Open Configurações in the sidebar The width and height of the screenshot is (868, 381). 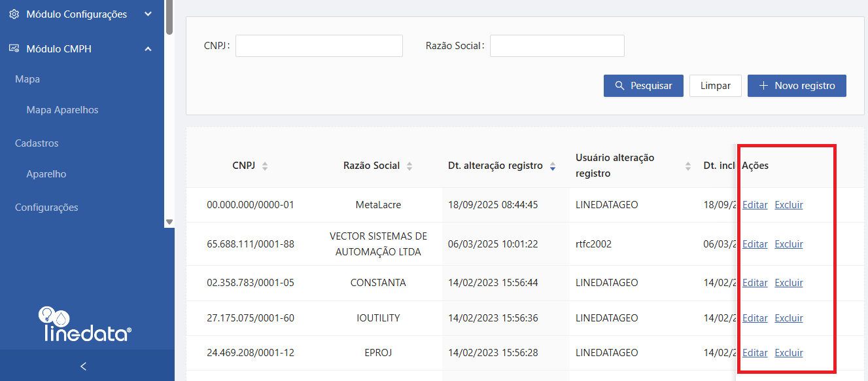coord(46,208)
